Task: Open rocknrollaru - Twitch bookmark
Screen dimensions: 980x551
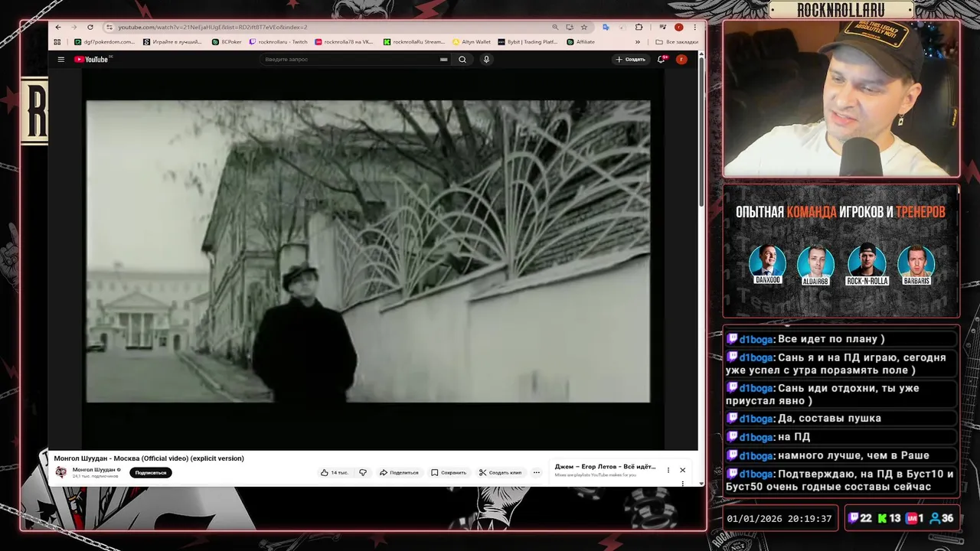Action: [279, 42]
